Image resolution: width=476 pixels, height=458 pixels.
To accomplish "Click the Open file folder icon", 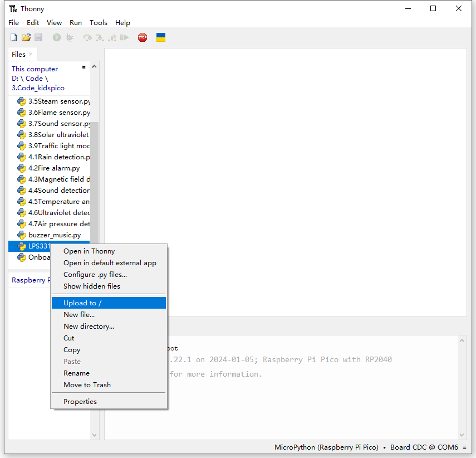I will [26, 37].
